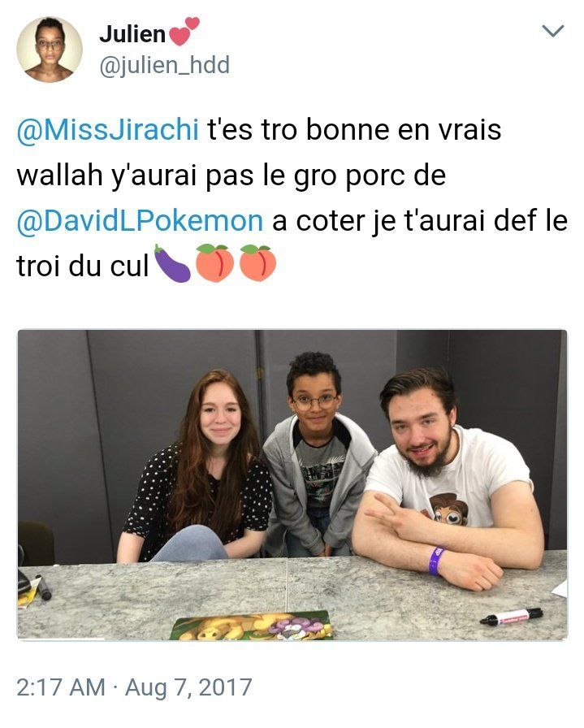Click the words 'troi du cul' in tweet
Viewport: 584px width, 728px height.
pyautogui.click(x=83, y=267)
